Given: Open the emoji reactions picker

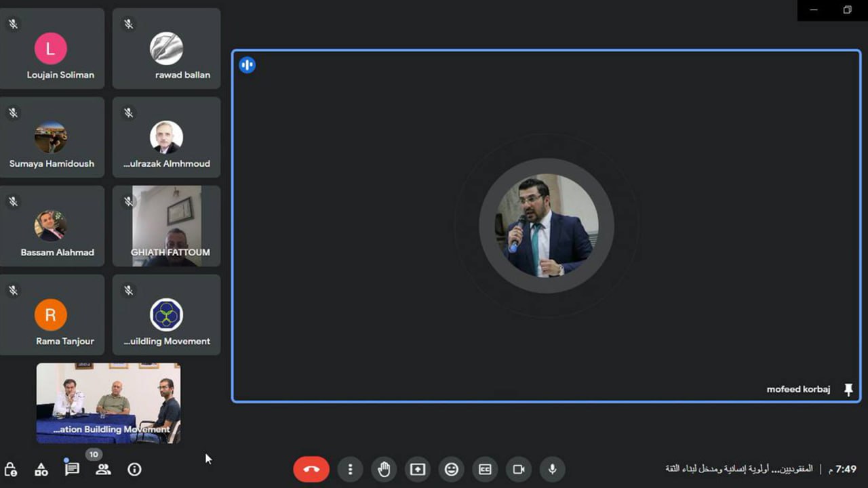Looking at the screenshot, I should click(452, 469).
